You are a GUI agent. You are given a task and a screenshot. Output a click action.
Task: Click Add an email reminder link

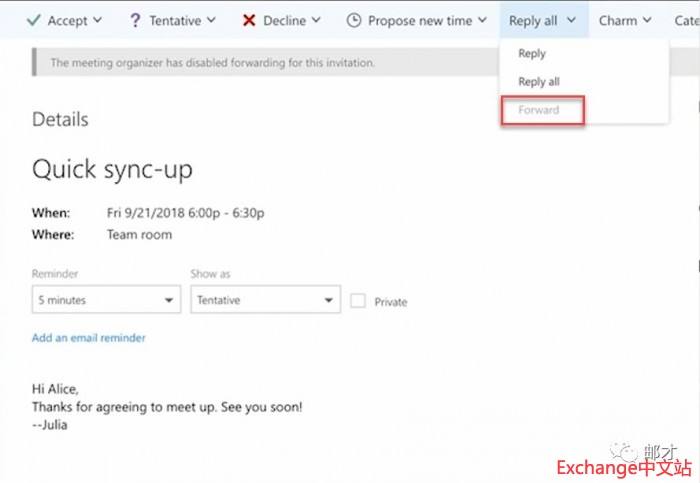point(89,338)
